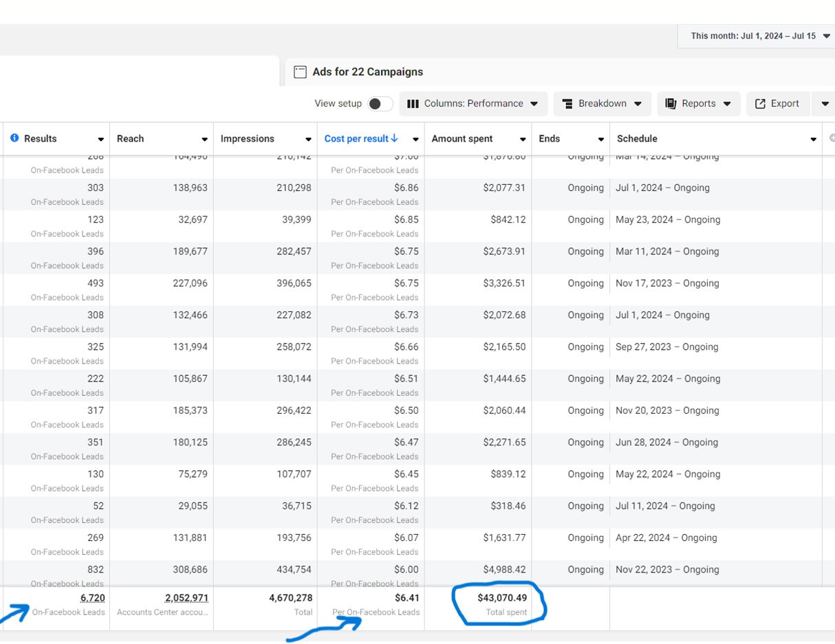Open the Columns: Performance dropdown

tap(473, 104)
